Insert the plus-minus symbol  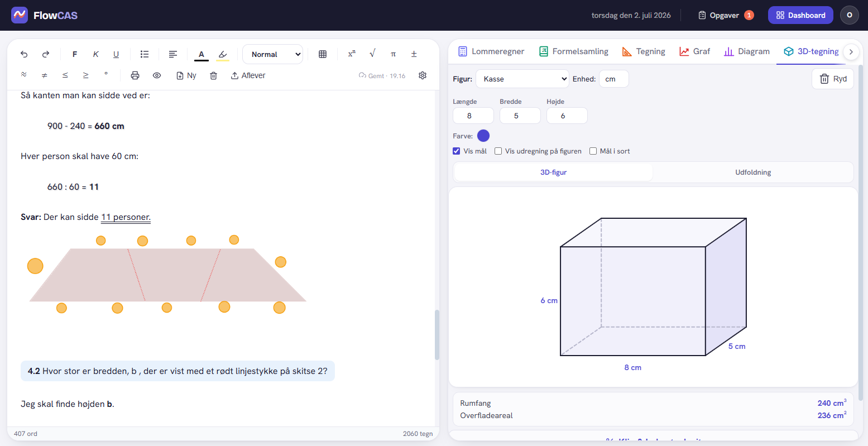click(414, 54)
